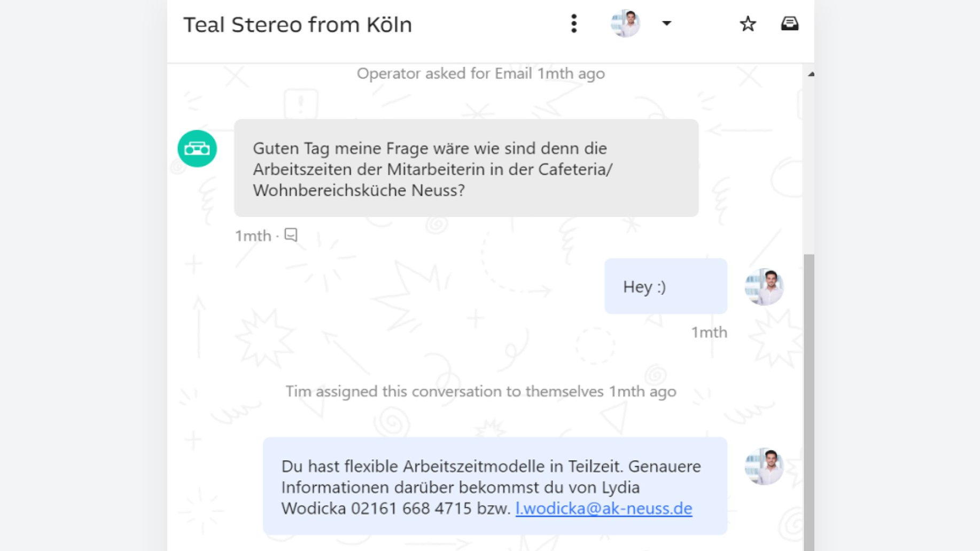The width and height of the screenshot is (980, 551).
Task: Select the "Hey :)" message bubble
Action: [665, 287]
